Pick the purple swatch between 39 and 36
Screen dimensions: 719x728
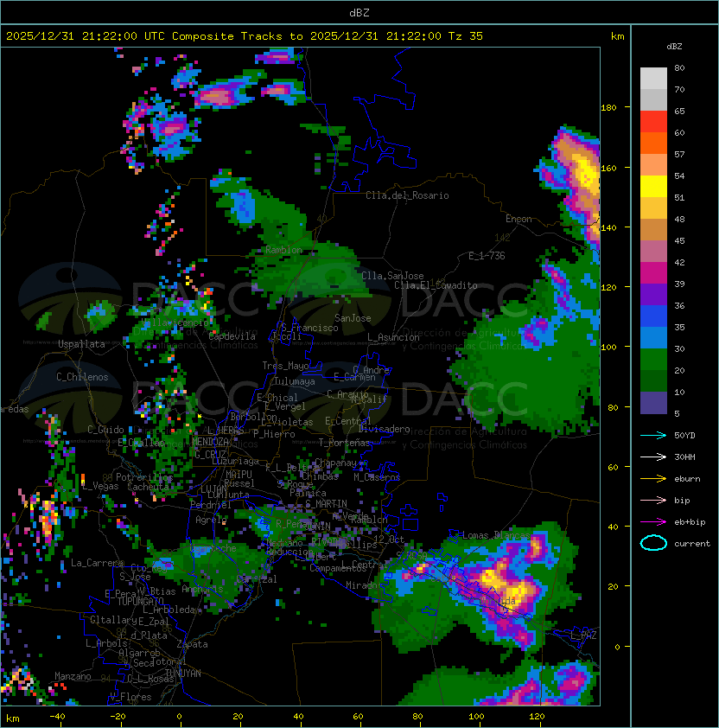pyautogui.click(x=653, y=294)
